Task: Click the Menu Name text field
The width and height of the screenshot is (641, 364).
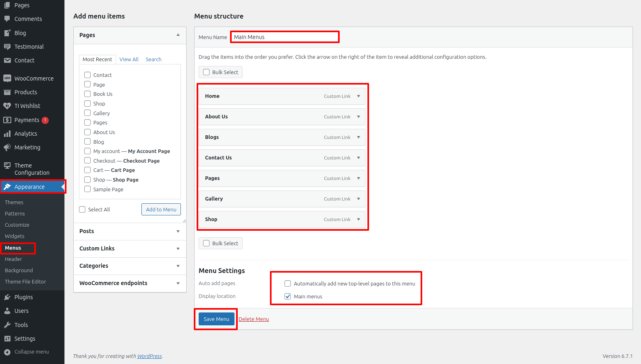Action: (x=284, y=37)
